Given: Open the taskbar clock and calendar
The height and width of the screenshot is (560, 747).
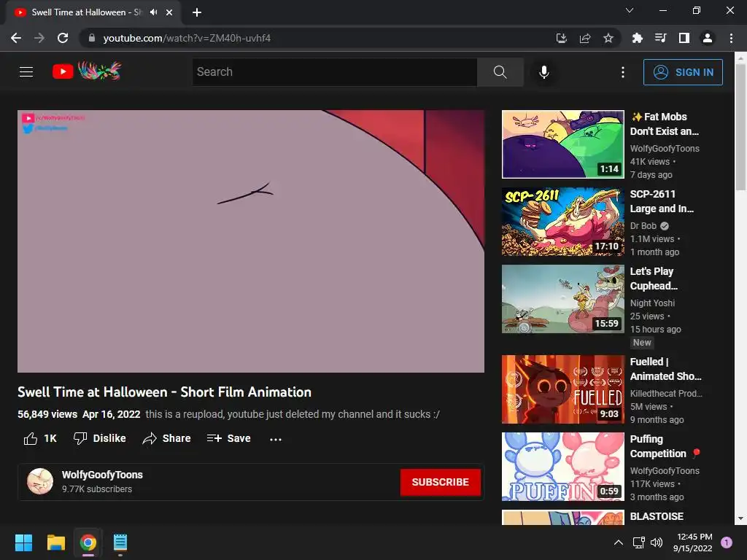Looking at the screenshot, I should (x=693, y=542).
